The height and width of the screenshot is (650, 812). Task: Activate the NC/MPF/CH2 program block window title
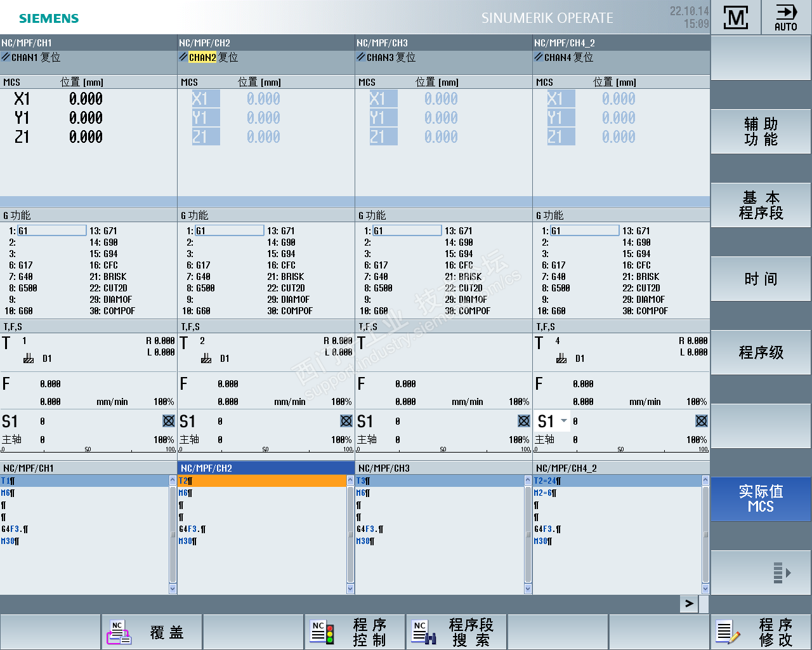(x=266, y=468)
